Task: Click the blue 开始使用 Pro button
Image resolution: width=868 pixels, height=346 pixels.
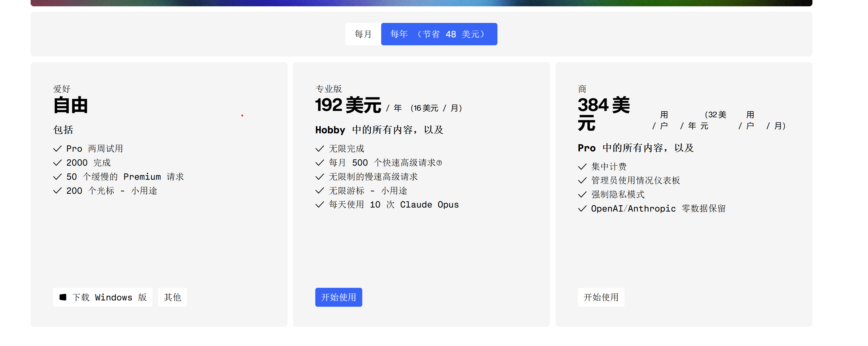Action: 338,297
